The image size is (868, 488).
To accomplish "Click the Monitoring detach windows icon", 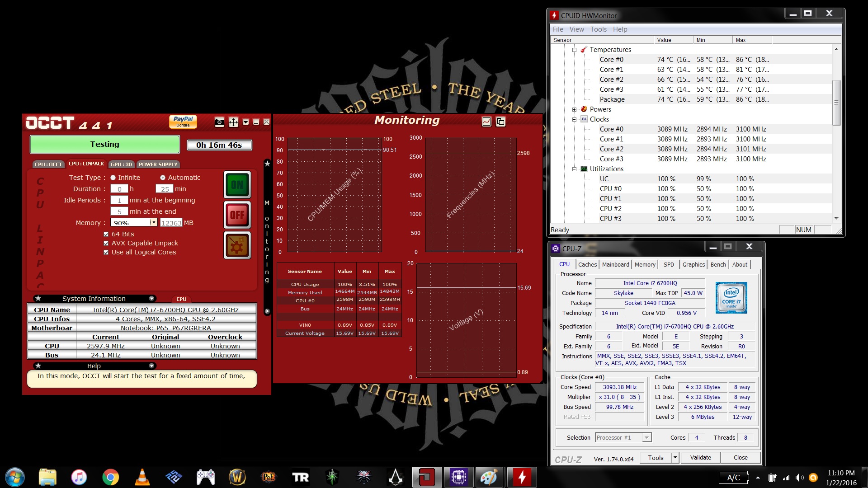I will [500, 122].
